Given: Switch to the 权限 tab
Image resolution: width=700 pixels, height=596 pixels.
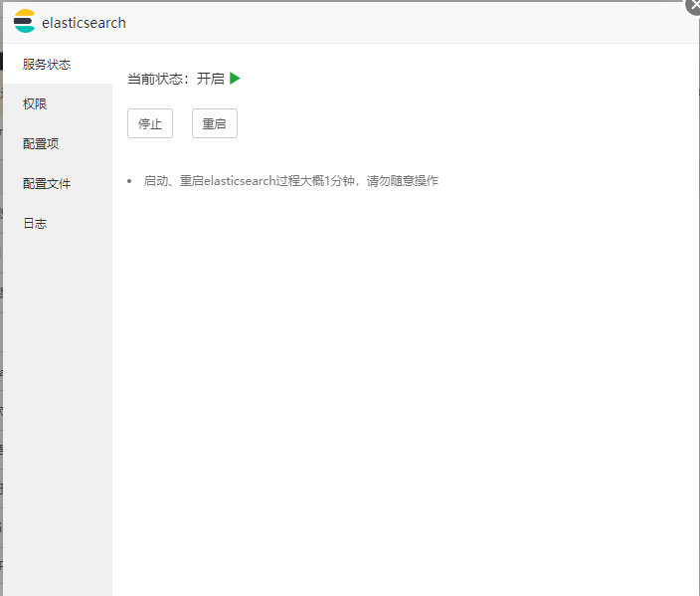Looking at the screenshot, I should tap(58, 104).
